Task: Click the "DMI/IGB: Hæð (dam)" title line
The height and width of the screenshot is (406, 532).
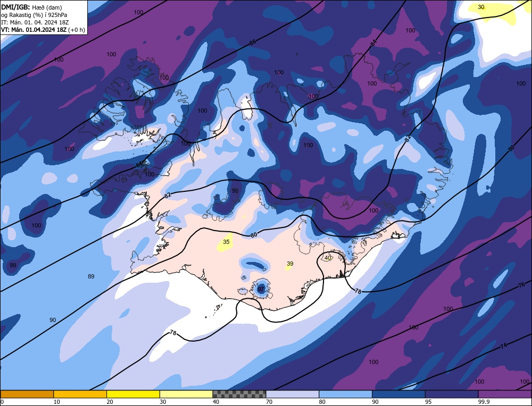Action: (x=31, y=7)
